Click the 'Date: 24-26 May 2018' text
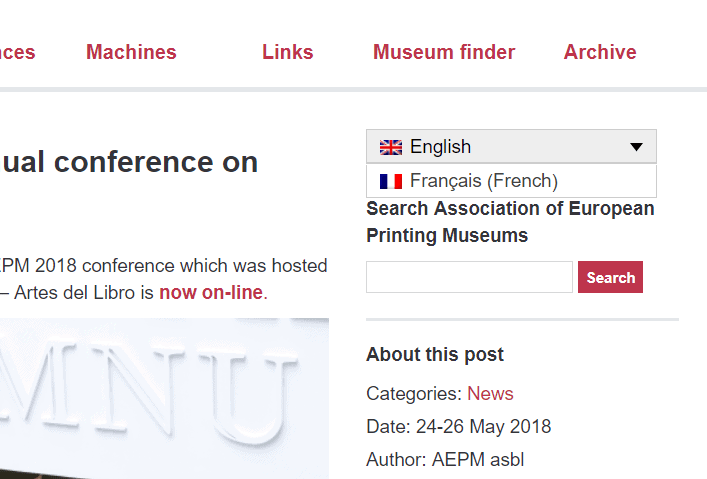This screenshot has width=707, height=479. pyautogui.click(x=459, y=427)
